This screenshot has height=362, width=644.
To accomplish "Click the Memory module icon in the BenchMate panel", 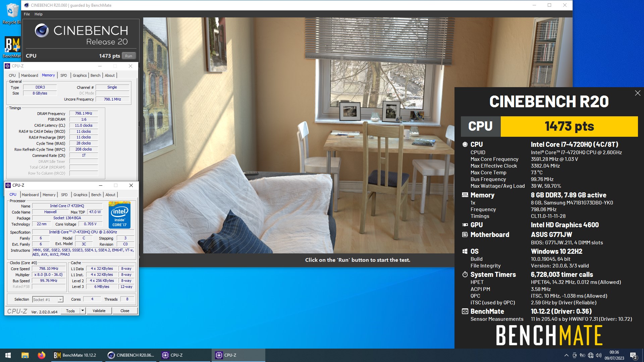I will (x=465, y=195).
